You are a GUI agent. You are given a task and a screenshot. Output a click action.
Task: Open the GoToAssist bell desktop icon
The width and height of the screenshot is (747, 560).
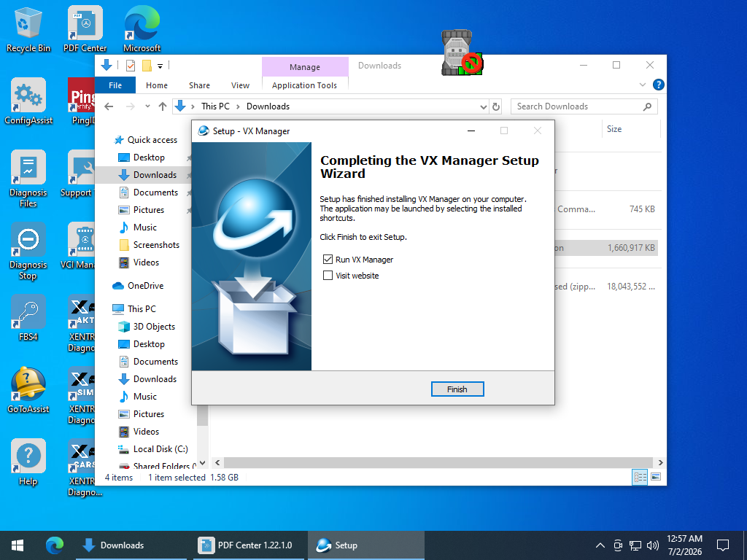[28, 390]
